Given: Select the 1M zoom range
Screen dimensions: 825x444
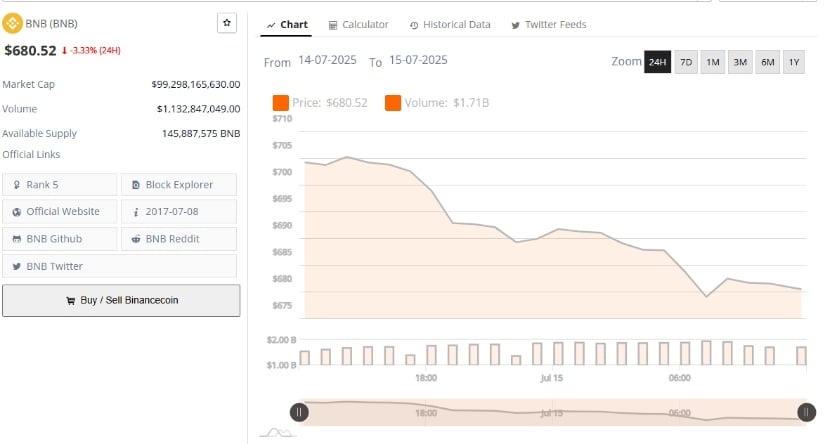Looking at the screenshot, I should (x=713, y=62).
